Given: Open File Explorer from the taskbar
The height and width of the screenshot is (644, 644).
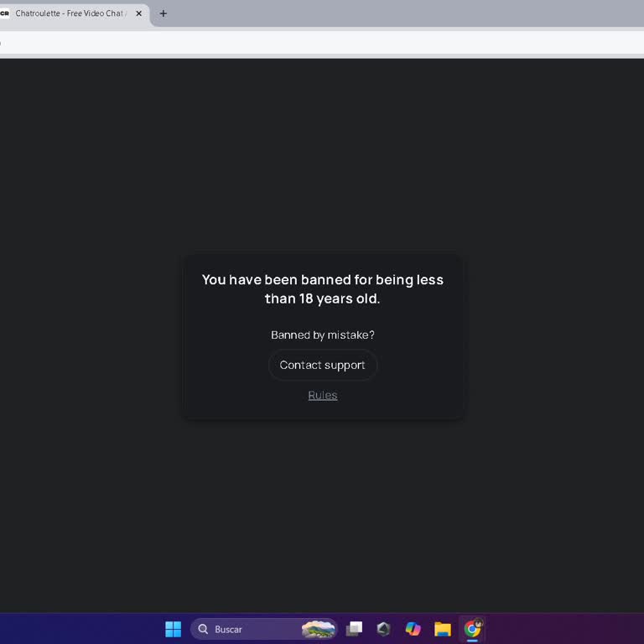Looking at the screenshot, I should pos(443,629).
